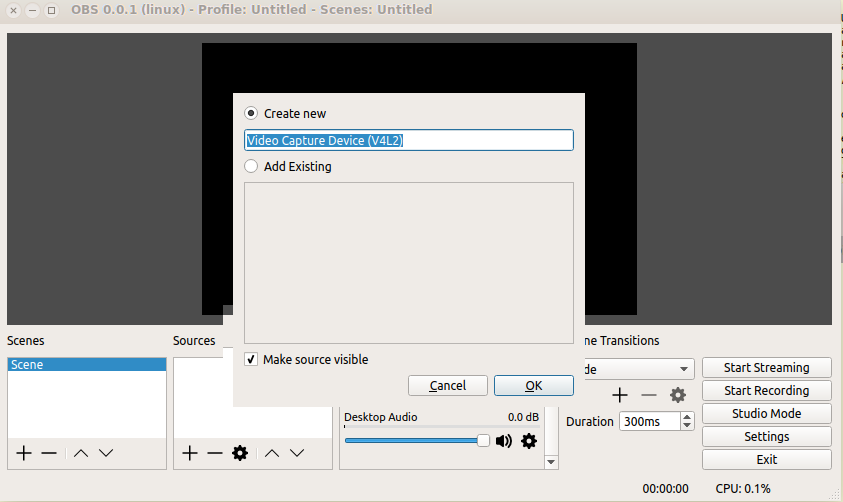Open transition properties with the gear icon
Screen dimensions: 843x502
678,396
